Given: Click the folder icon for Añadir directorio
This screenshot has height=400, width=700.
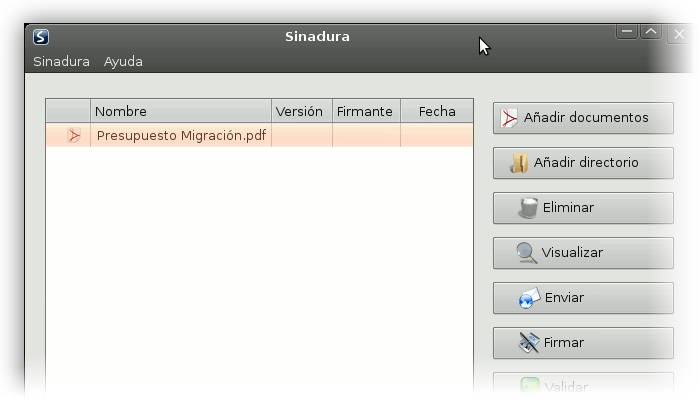Looking at the screenshot, I should tap(519, 163).
